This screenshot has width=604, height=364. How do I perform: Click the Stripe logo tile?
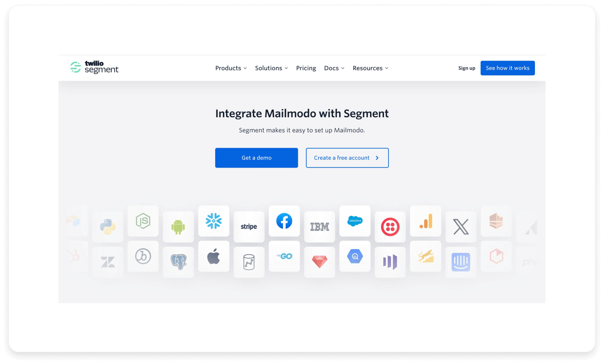[x=249, y=227]
